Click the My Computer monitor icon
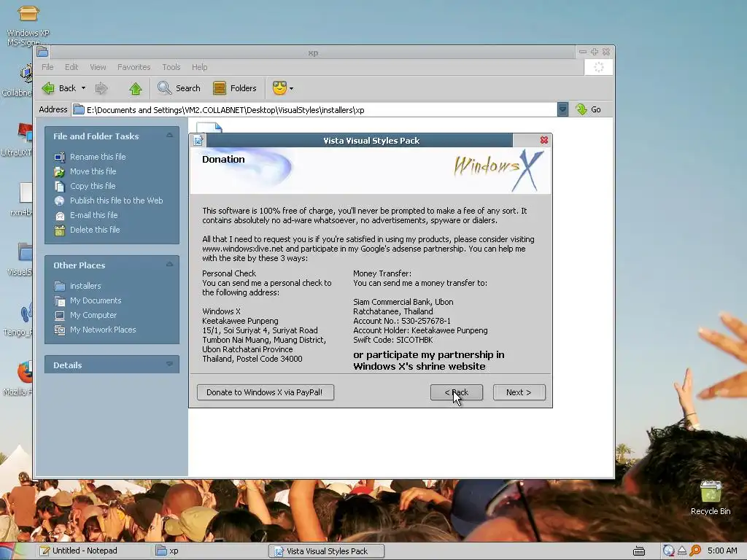The width and height of the screenshot is (747, 560). (60, 315)
